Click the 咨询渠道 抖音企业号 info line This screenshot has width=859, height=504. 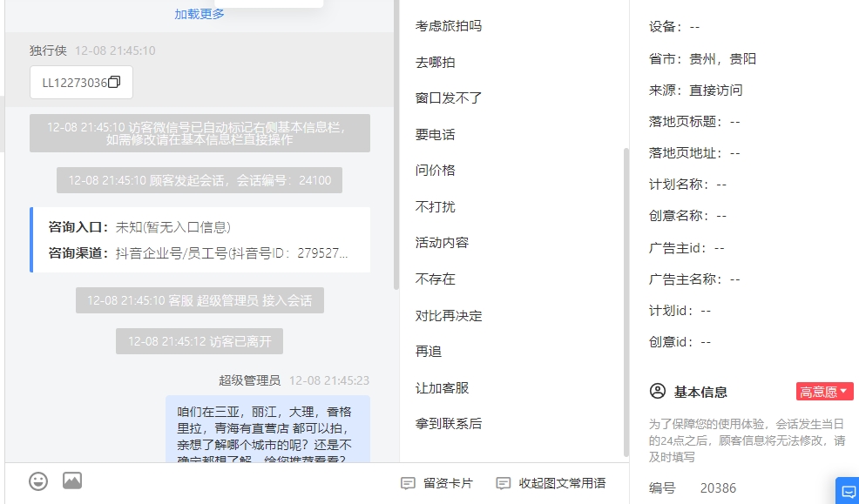199,252
